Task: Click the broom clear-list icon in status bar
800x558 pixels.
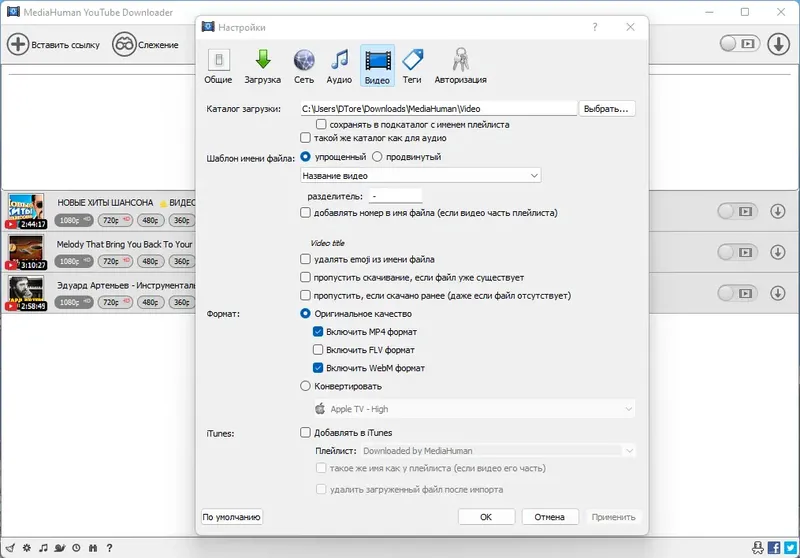Action: [x=10, y=548]
